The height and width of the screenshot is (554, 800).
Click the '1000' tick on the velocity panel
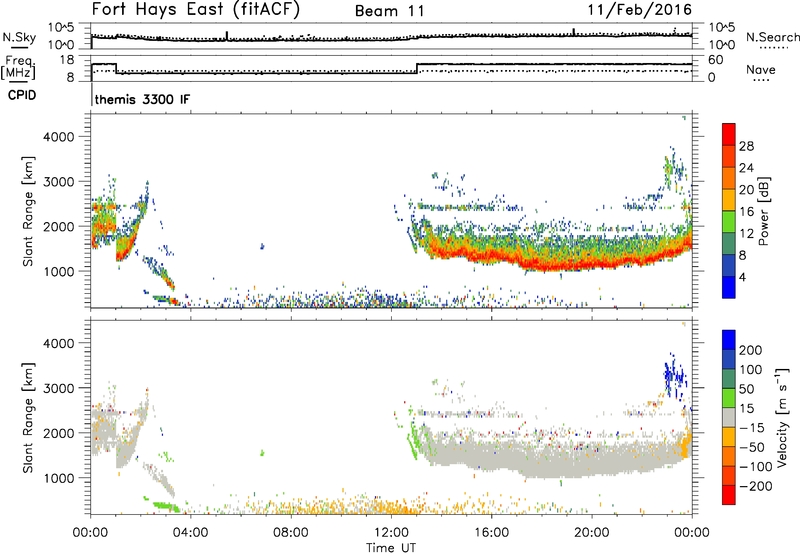coord(58,478)
